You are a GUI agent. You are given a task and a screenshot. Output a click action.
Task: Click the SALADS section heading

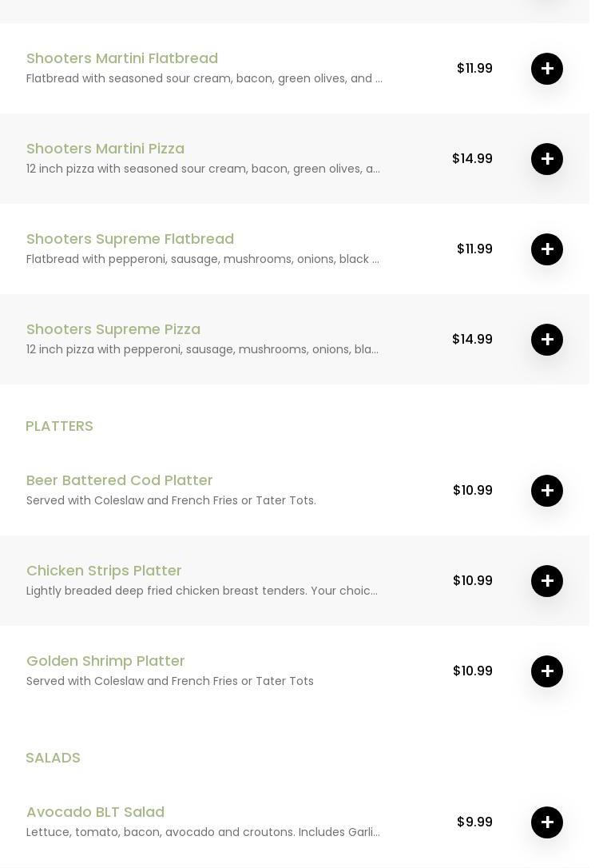[x=53, y=758]
